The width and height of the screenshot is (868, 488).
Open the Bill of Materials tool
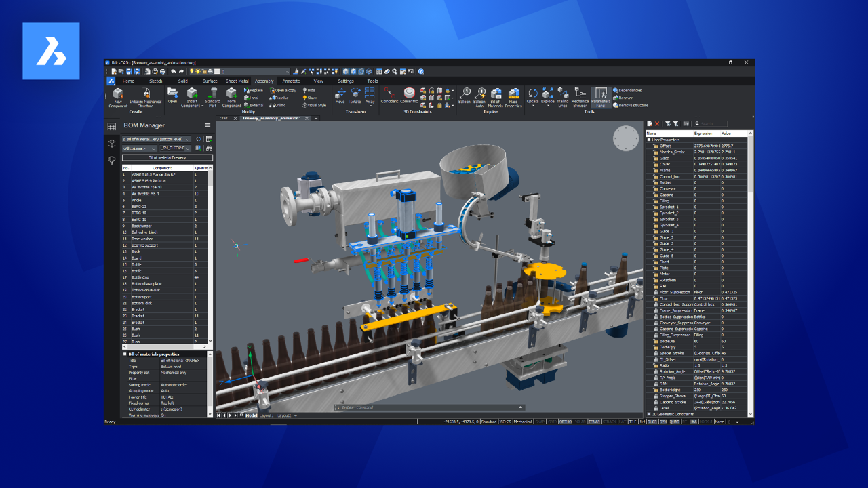(x=496, y=97)
